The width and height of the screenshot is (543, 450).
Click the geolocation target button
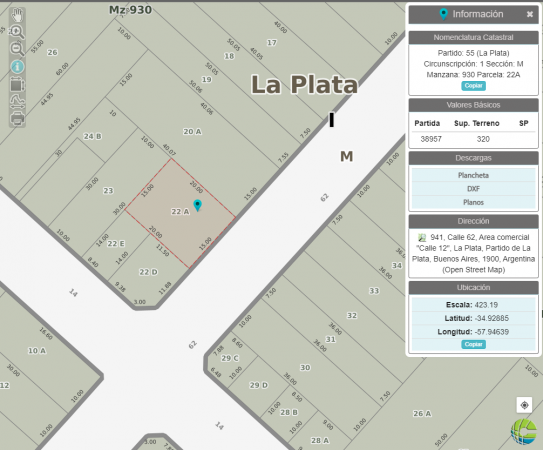pos(524,405)
